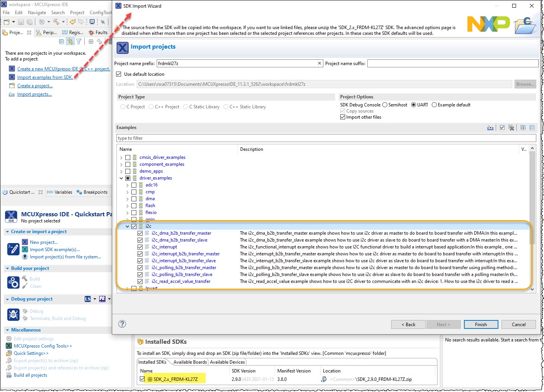
Task: Expand the adc16 examples node
Action: point(127,185)
